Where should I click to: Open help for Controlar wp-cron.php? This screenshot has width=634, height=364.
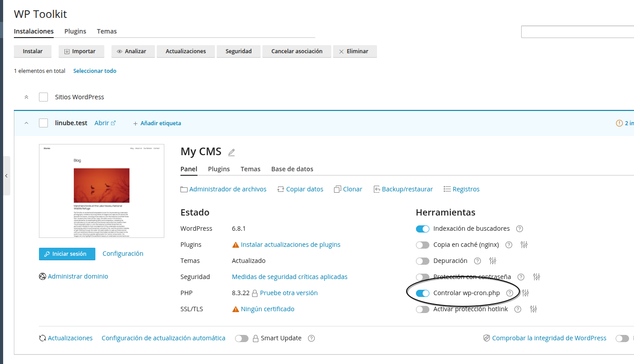[x=510, y=293]
